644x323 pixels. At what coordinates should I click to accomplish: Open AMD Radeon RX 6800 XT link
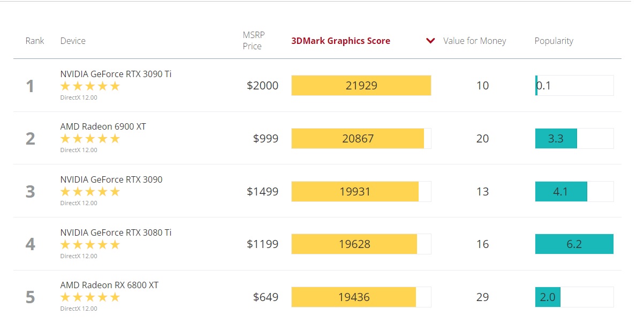pos(109,285)
